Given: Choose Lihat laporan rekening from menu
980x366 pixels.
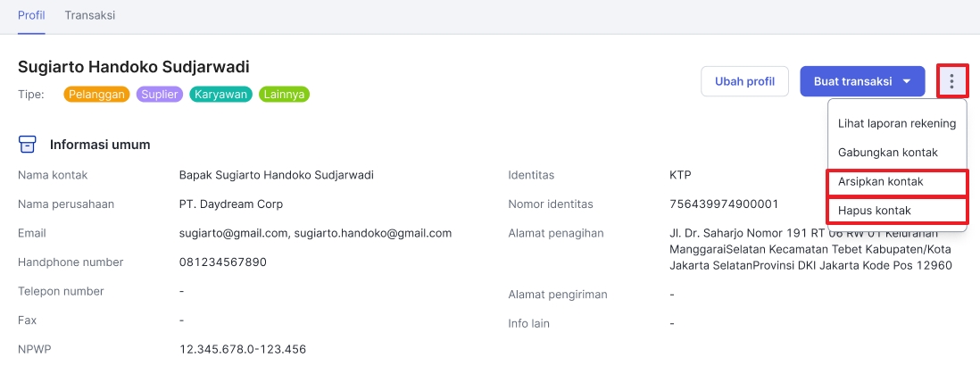Looking at the screenshot, I should click(897, 123).
